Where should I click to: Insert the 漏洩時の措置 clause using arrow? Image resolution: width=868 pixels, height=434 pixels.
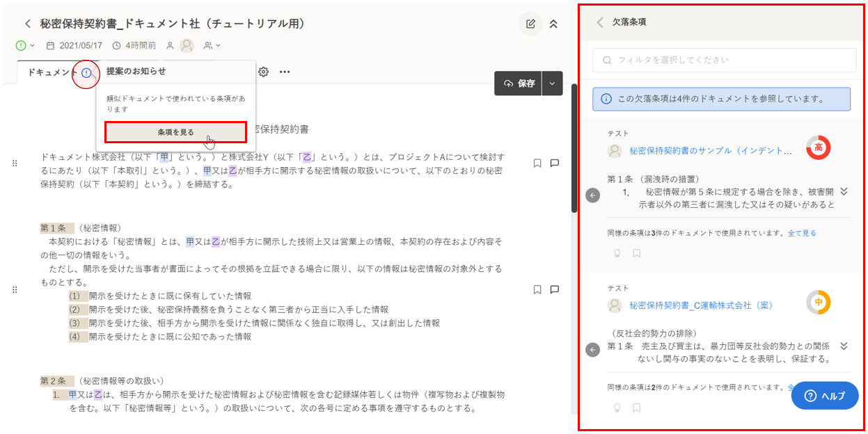click(593, 196)
